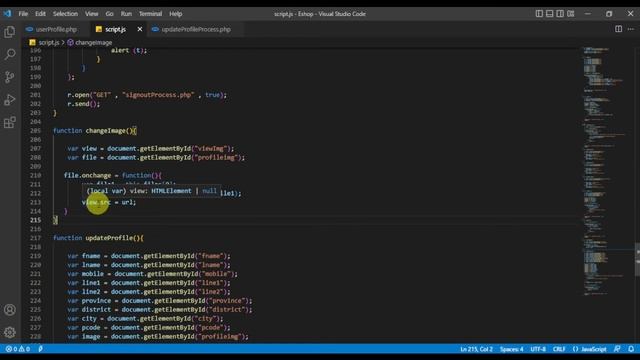Change indentation via Spaces: 4
Viewport: 640px width, 360px height.
tap(511, 349)
